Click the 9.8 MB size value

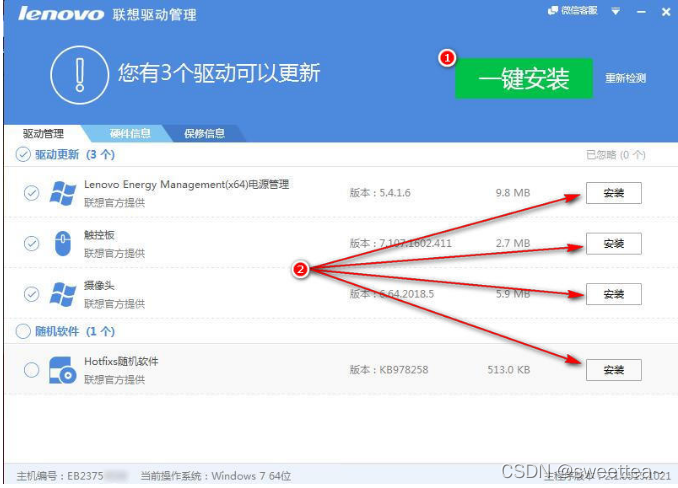513,193
